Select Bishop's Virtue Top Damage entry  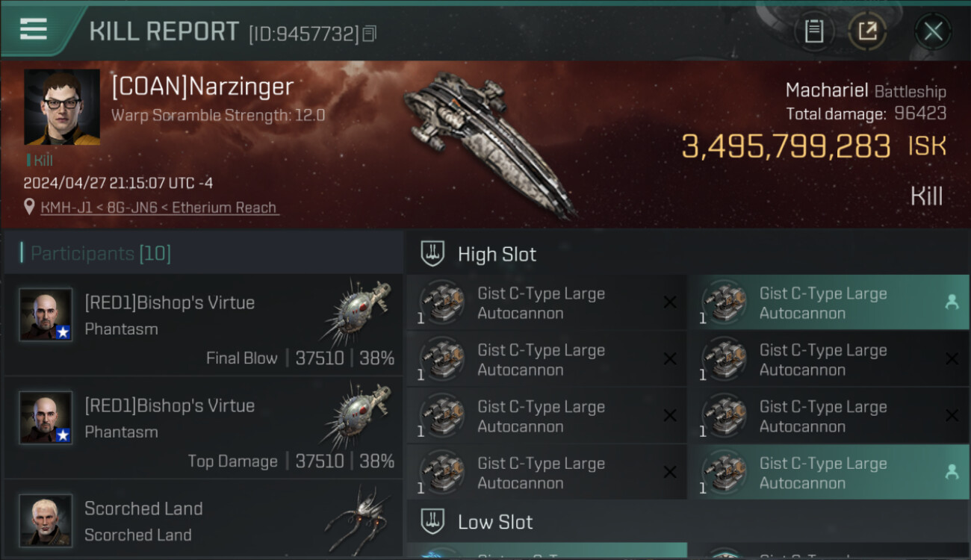(203, 433)
